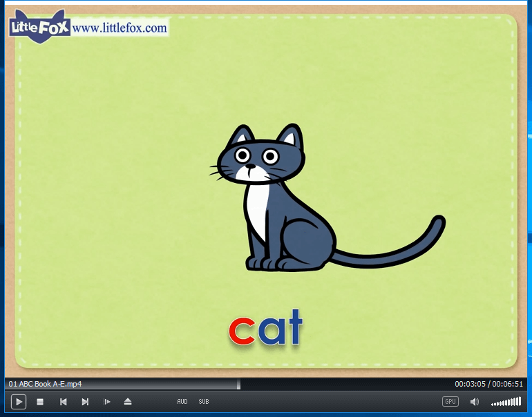The image size is (532, 417).
Task: Click the www.littlefox.com text
Action: click(x=120, y=28)
